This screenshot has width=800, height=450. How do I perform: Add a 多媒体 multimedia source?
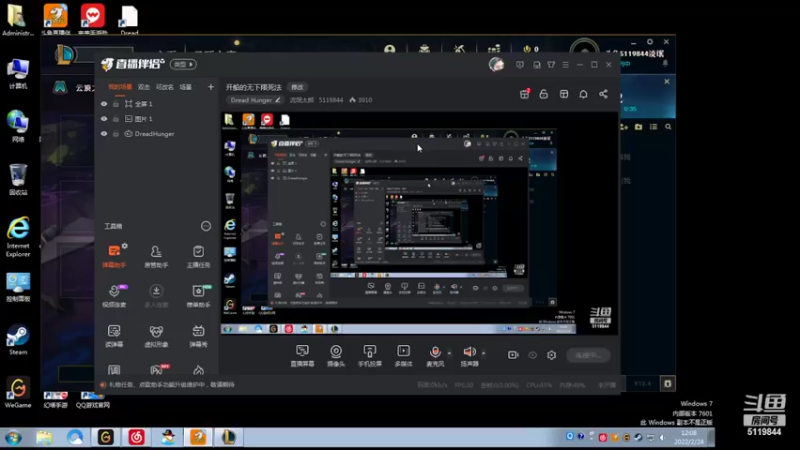tap(404, 356)
